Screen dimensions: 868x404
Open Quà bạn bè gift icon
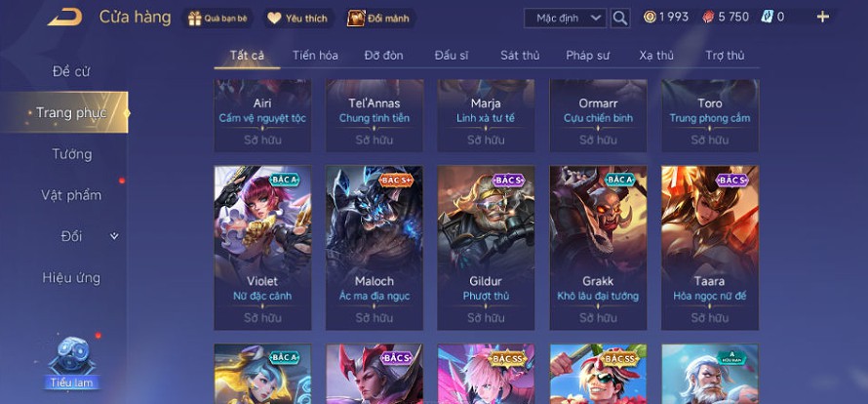(195, 19)
